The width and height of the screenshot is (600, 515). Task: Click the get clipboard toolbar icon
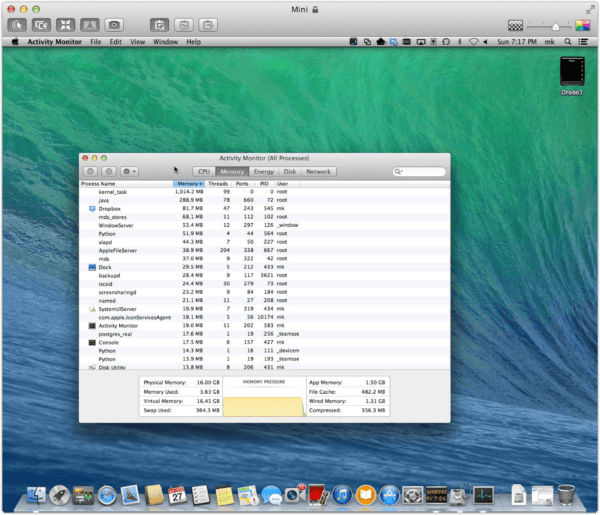click(184, 23)
